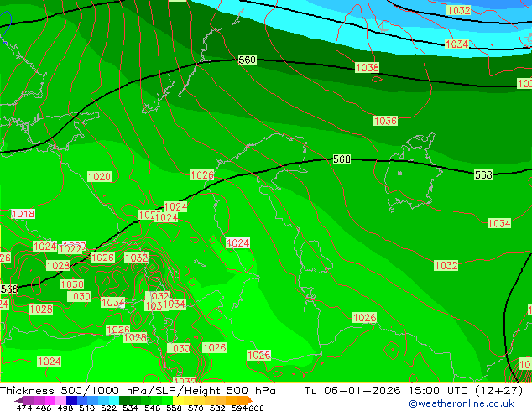
Task: Click the legend value 606
Action: (256, 408)
